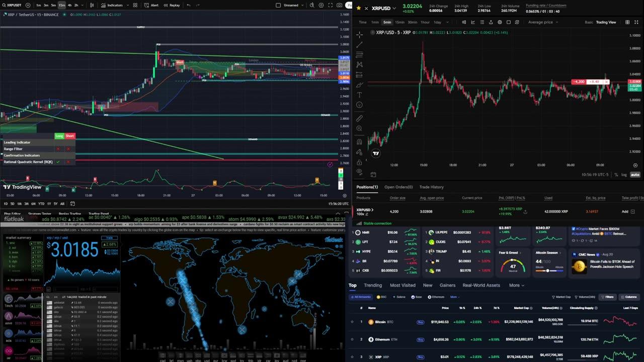The height and width of the screenshot is (362, 644).
Task: Click trade button in fiatleak panel
Action: click(108, 238)
